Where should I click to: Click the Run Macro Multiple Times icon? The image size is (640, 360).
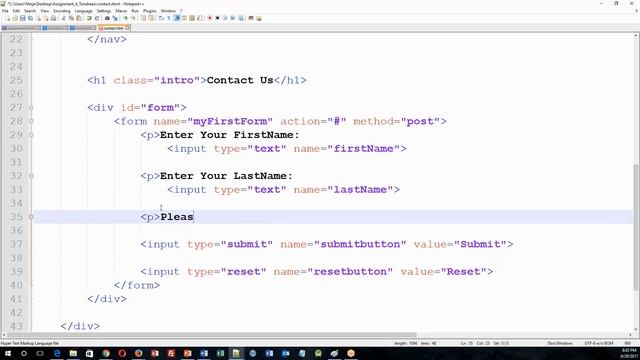pos(233,18)
